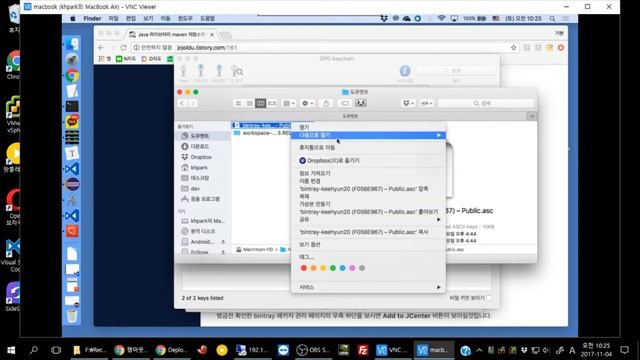The width and height of the screenshot is (640, 360).
Task: Open the Finder menu in the mac menu bar
Action: (92, 18)
